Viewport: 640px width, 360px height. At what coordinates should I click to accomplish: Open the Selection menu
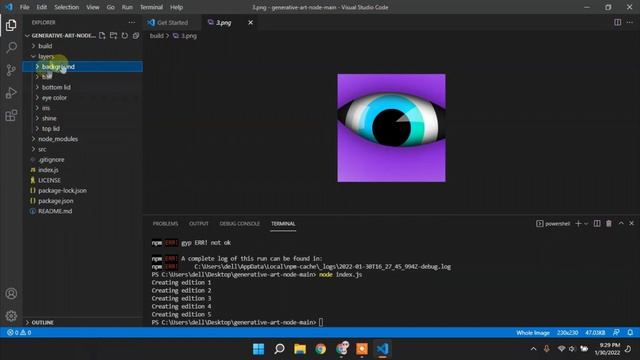67,7
